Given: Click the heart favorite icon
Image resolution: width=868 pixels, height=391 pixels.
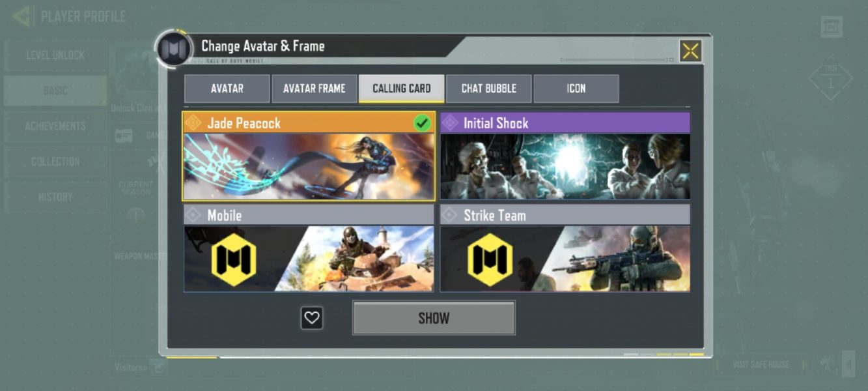Looking at the screenshot, I should (x=312, y=318).
